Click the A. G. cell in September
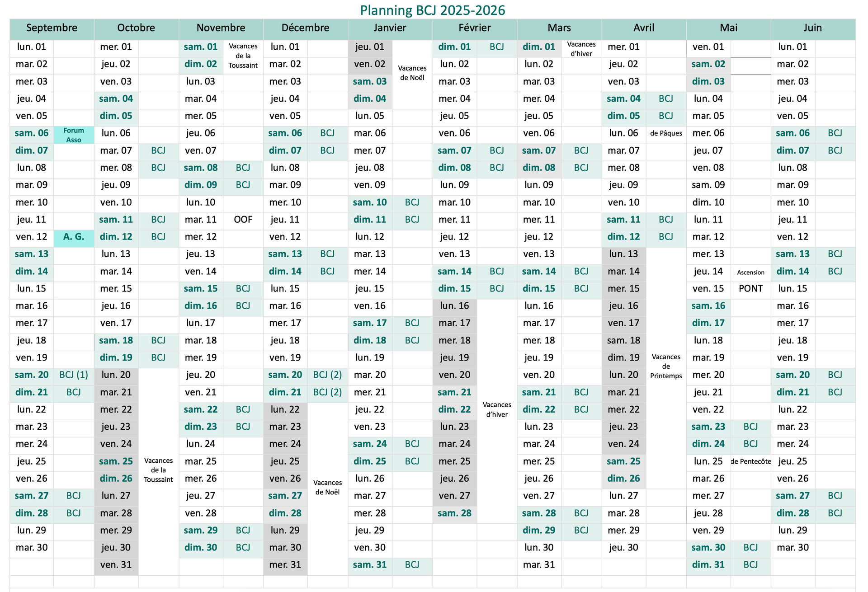Screen dimensions: 868x592 tap(74, 237)
